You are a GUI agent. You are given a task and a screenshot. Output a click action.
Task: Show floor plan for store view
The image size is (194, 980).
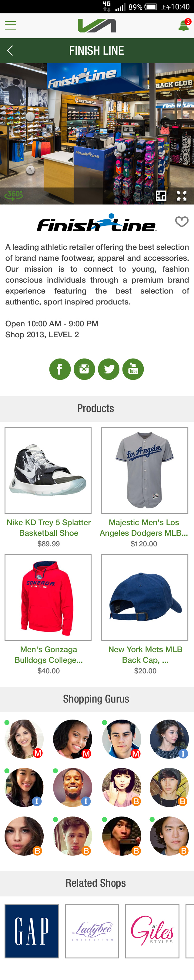coord(161,196)
